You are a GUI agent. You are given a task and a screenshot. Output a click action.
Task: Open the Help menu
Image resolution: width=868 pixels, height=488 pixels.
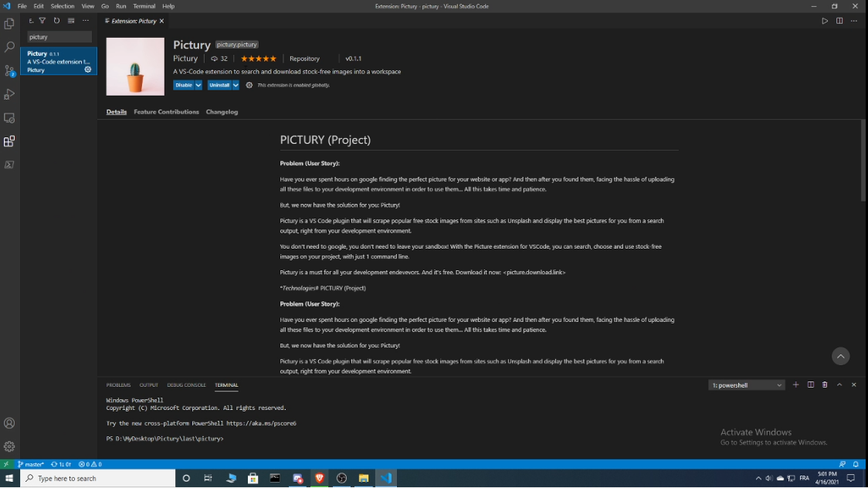(168, 6)
